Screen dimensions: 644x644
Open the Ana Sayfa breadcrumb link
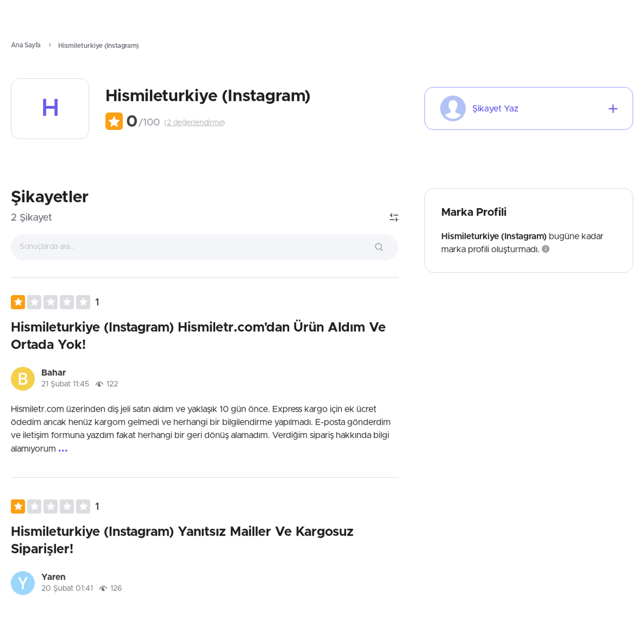[x=26, y=45]
